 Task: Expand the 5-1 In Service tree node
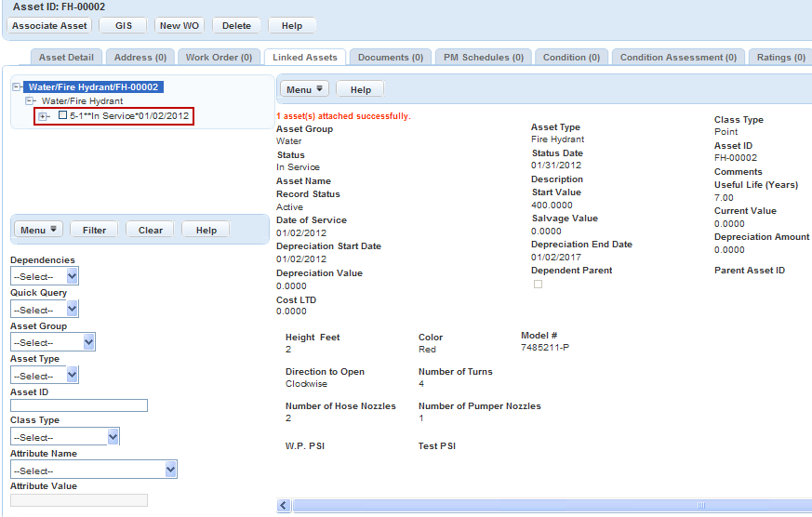tap(43, 116)
